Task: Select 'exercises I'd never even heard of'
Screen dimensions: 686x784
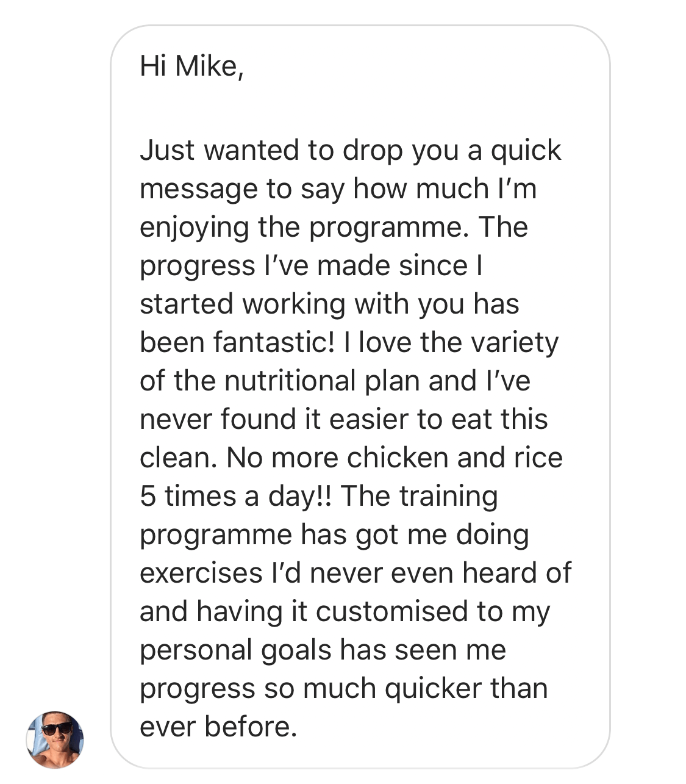Action: point(356,573)
